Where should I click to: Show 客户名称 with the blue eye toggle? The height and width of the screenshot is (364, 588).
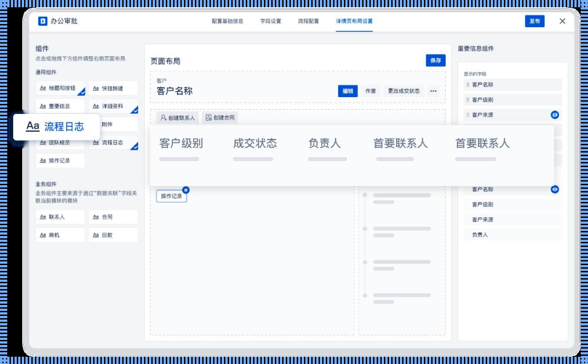point(555,189)
